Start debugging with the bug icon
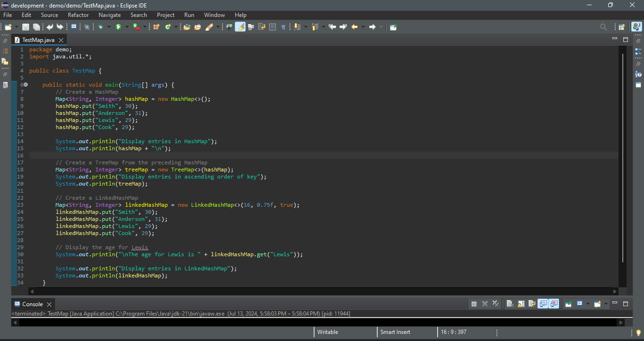This screenshot has height=341, width=644. (100, 27)
